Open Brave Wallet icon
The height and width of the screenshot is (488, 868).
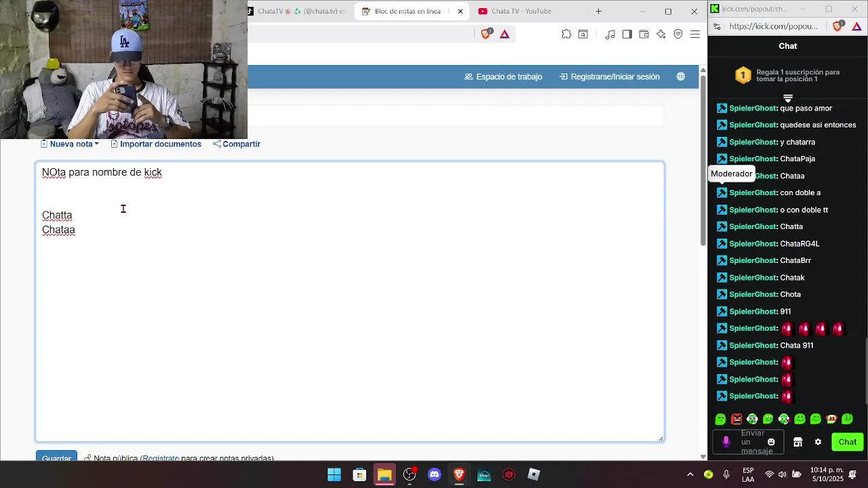[x=644, y=35]
